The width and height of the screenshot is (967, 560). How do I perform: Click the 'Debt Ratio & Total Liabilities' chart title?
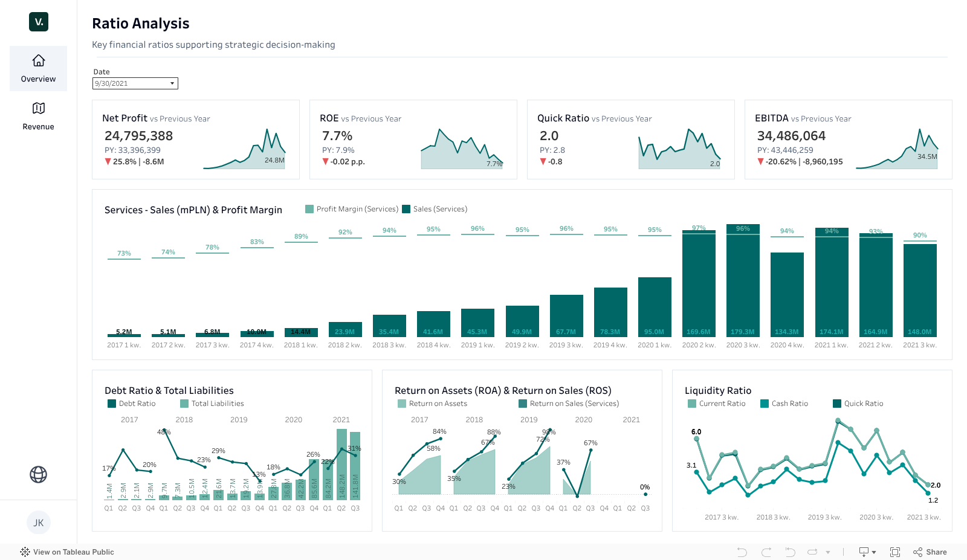[x=169, y=391]
